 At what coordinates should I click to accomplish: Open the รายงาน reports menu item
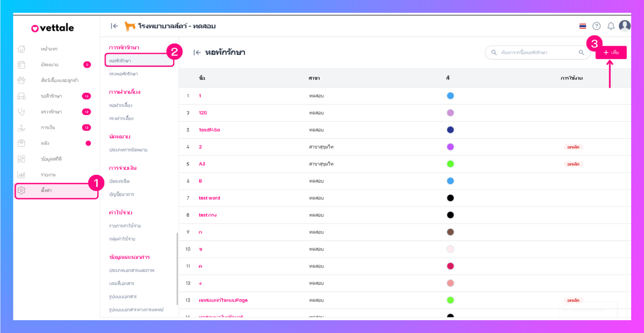[48, 175]
